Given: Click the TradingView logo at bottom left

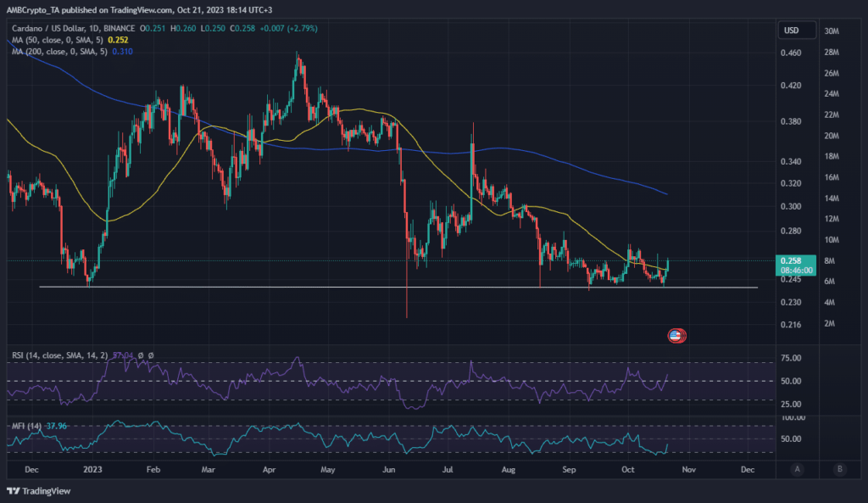Looking at the screenshot, I should click(x=39, y=491).
